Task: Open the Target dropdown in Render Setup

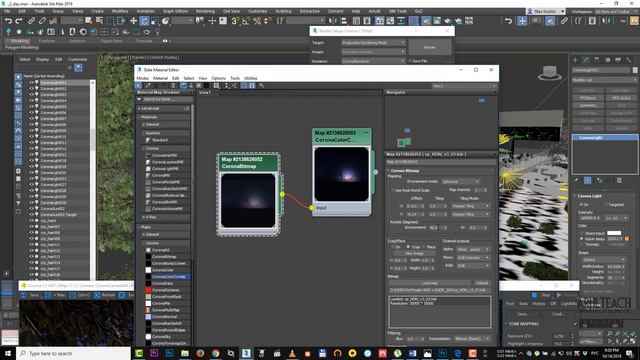Action: (373, 42)
